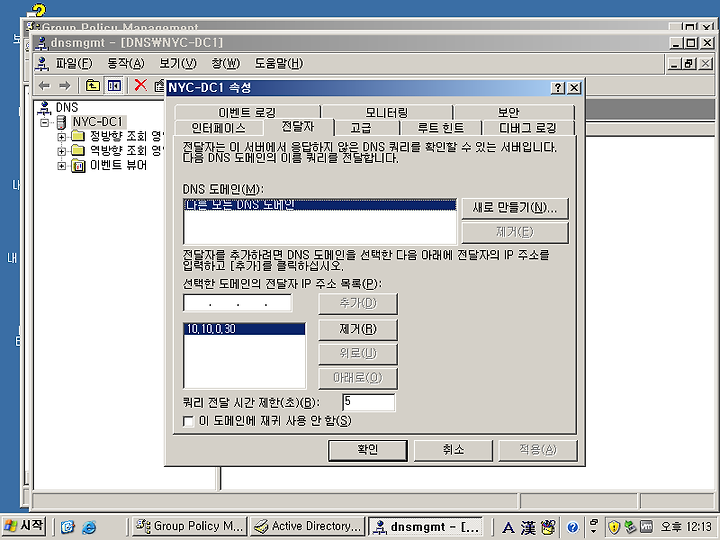
Task: Collapse the NYC-DC1 tree node
Action: (45, 123)
